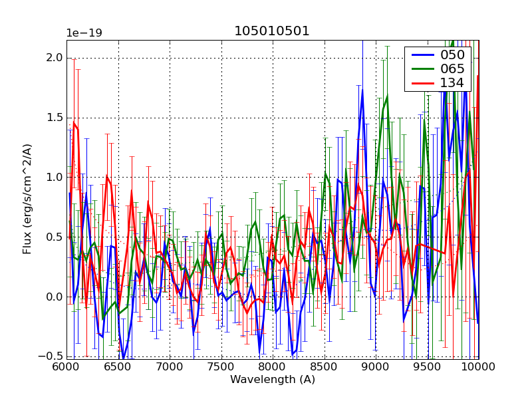Select the 050 legend label

pos(452,55)
